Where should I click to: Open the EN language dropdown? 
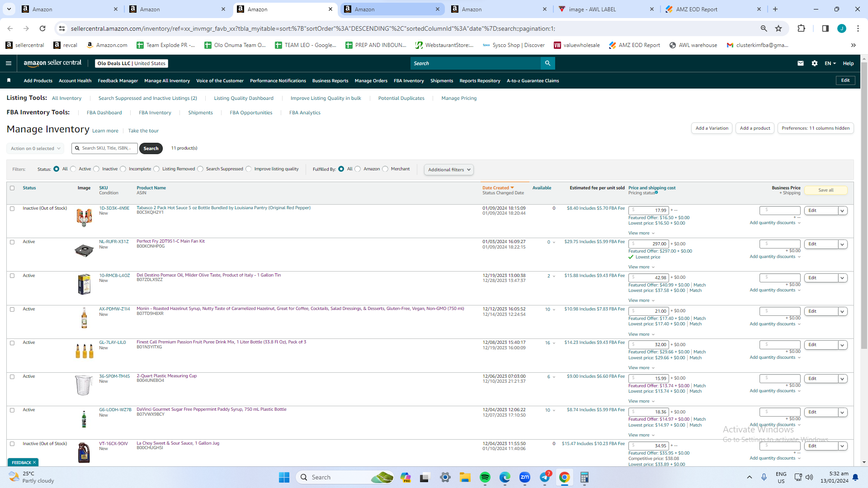(830, 63)
